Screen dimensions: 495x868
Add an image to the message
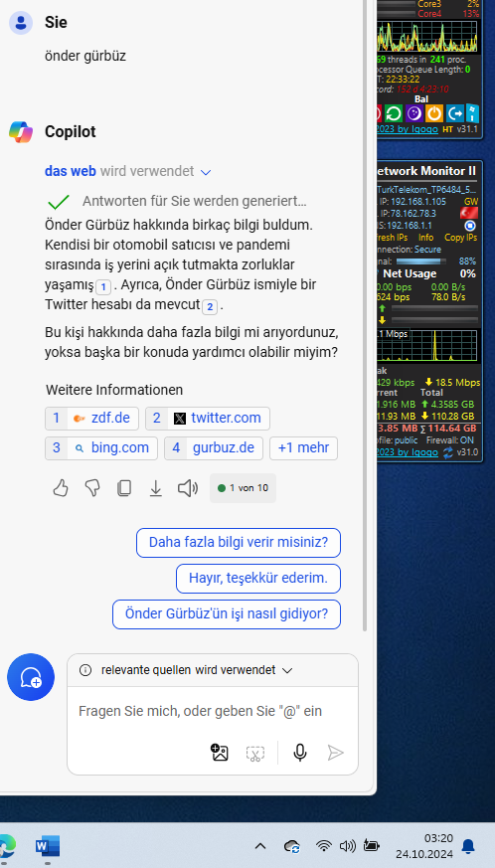(220, 753)
